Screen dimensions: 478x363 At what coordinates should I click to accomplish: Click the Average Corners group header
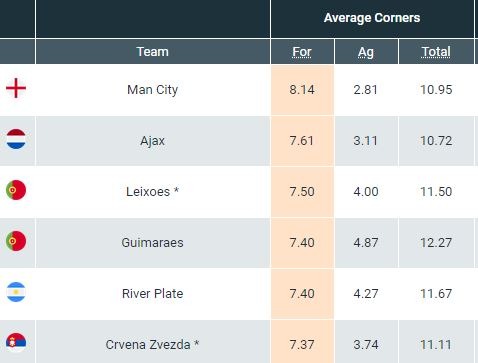tap(372, 18)
